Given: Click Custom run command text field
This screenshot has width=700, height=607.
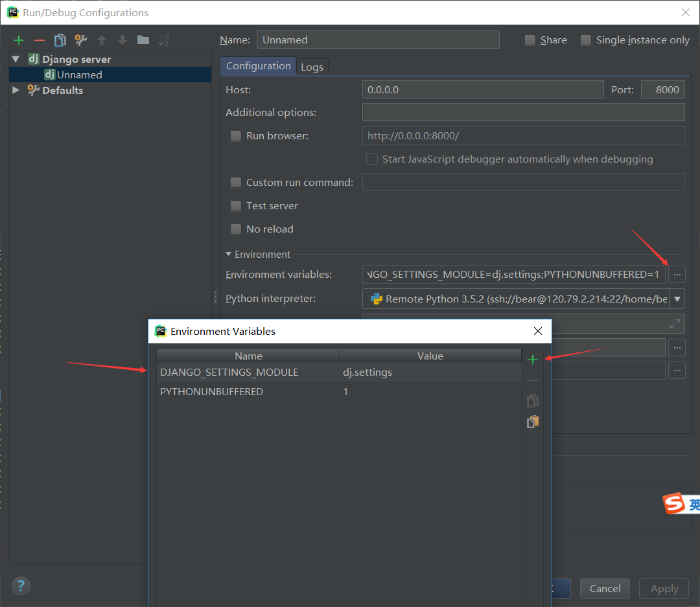Looking at the screenshot, I should pyautogui.click(x=523, y=182).
